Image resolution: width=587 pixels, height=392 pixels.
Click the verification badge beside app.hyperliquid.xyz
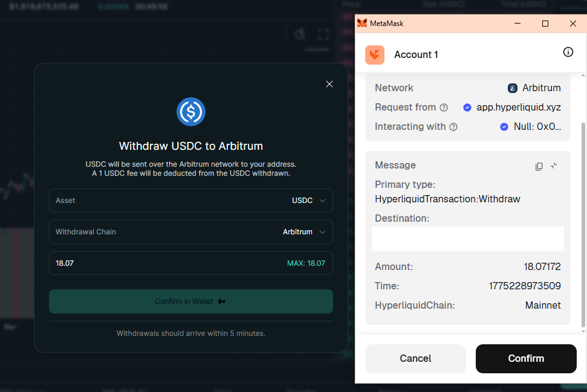(x=467, y=107)
